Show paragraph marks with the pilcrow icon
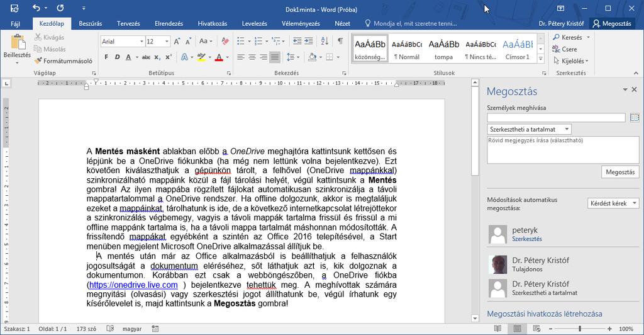The image size is (644, 335). 340,41
